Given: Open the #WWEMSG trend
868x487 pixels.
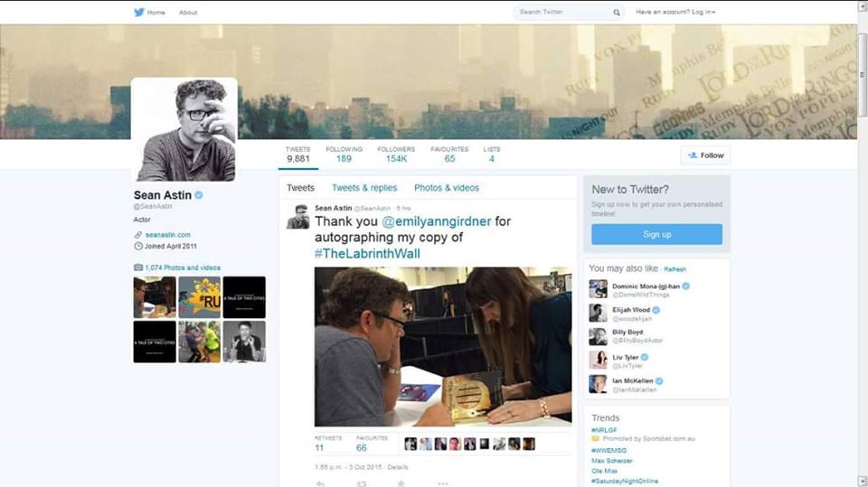Looking at the screenshot, I should 609,451.
